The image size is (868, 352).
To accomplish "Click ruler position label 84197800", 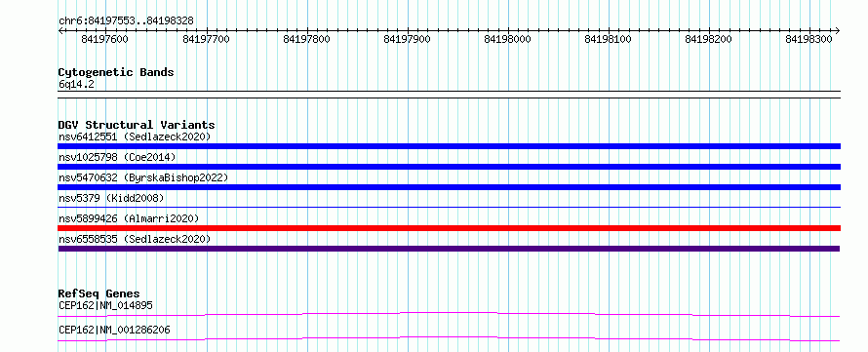I will tap(306, 39).
